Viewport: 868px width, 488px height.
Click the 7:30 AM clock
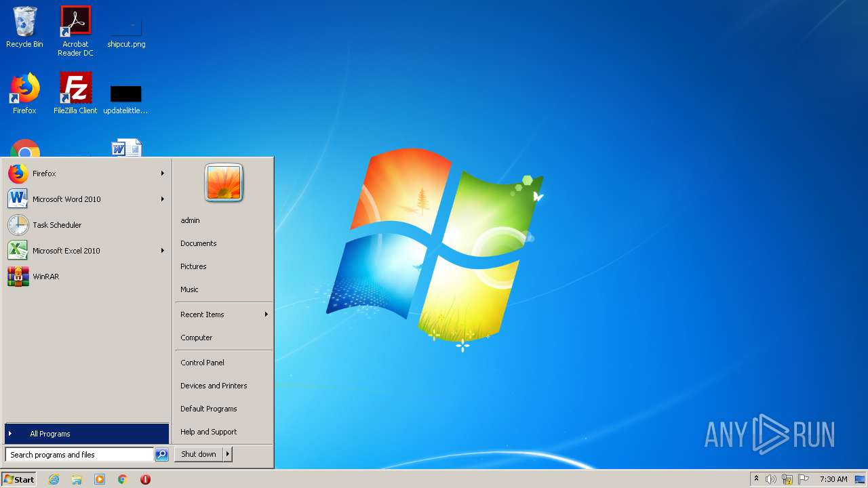click(833, 479)
